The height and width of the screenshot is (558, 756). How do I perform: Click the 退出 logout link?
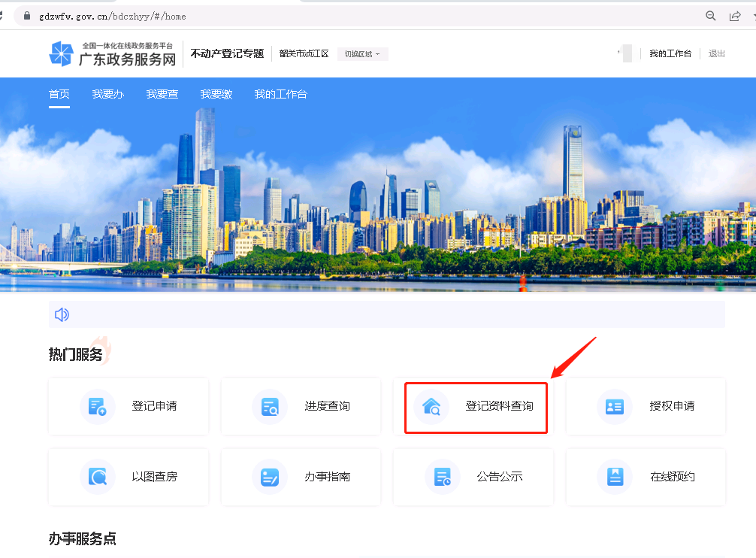click(717, 53)
